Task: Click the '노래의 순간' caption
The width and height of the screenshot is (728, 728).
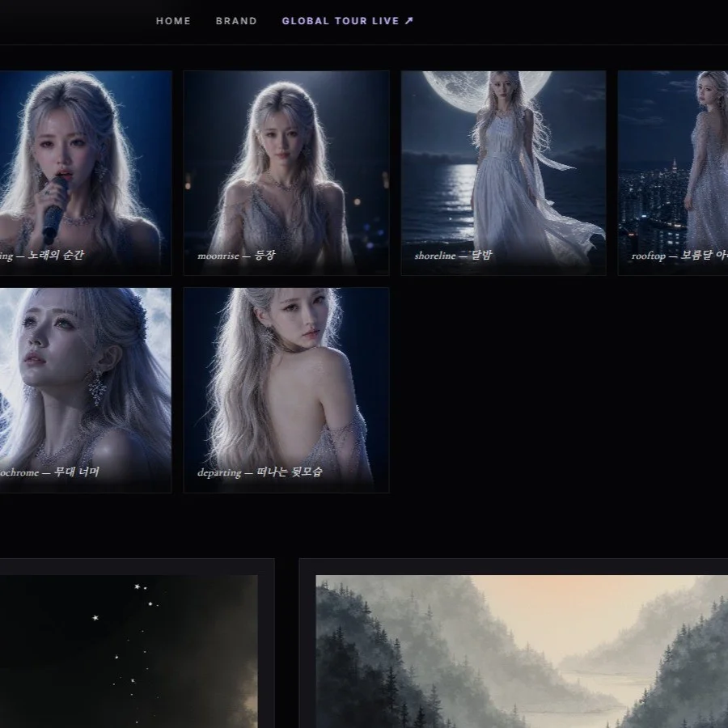Action: 56,255
